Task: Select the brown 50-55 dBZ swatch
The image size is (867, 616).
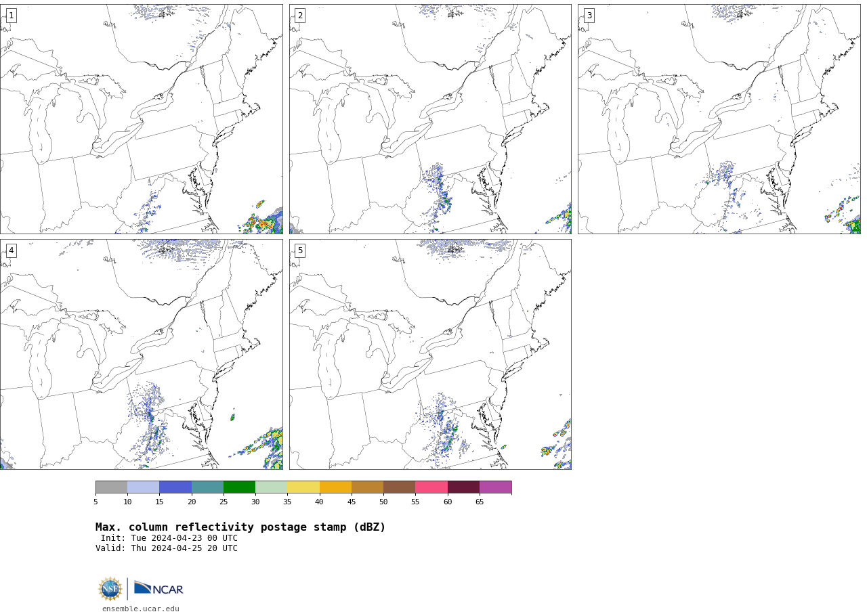Action: coord(399,487)
